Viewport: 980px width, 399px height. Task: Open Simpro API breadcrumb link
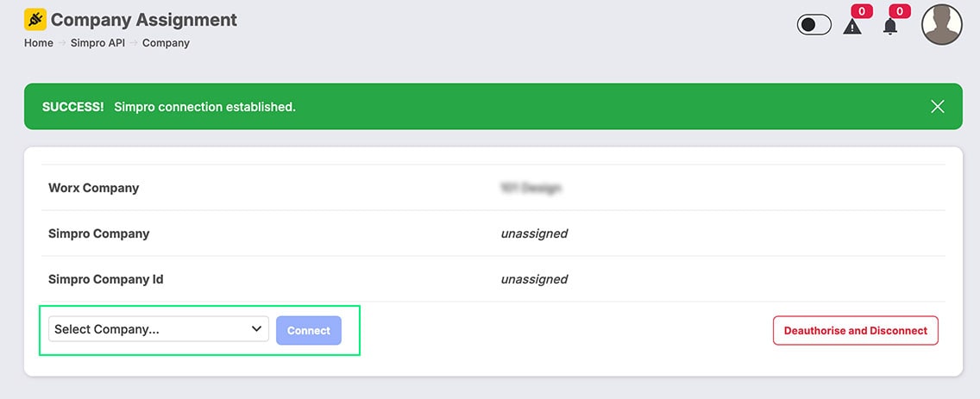[97, 43]
